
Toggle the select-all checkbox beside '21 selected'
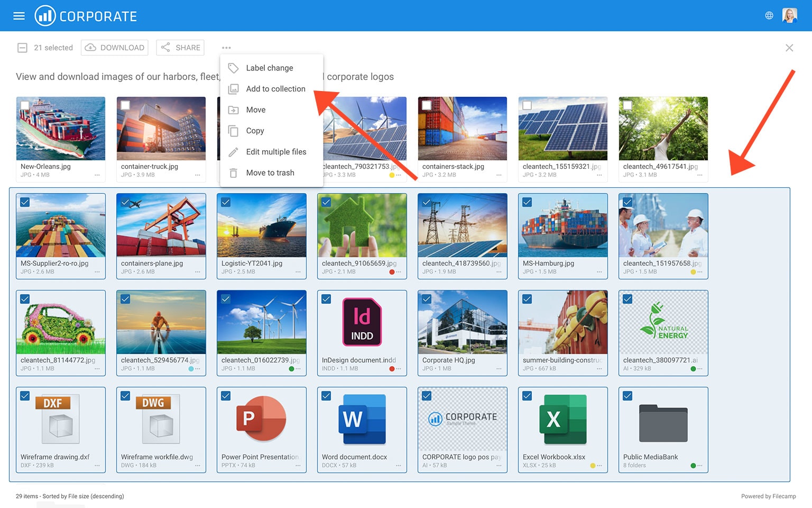(x=22, y=48)
